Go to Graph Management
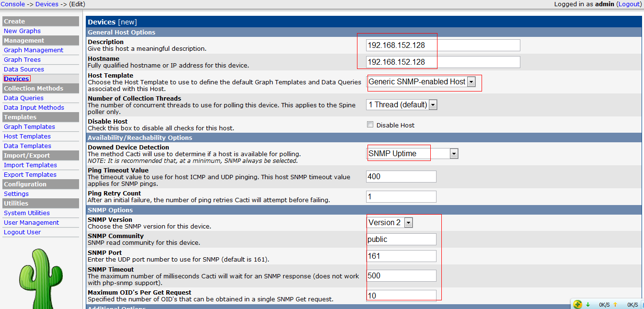 coord(34,50)
